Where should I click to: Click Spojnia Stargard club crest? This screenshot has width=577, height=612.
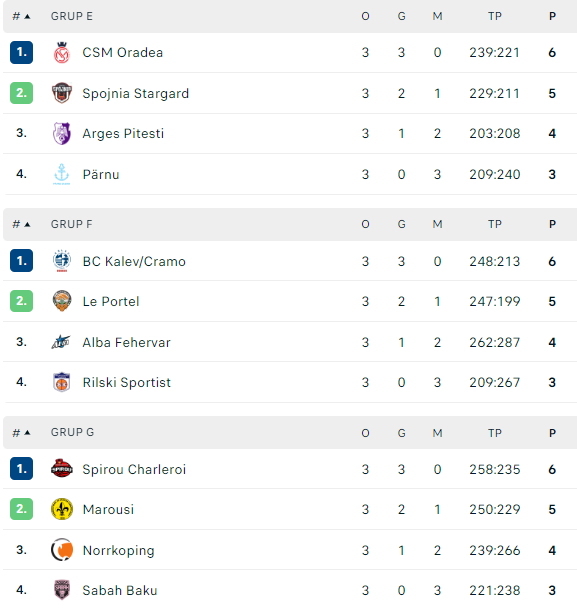pyautogui.click(x=62, y=93)
